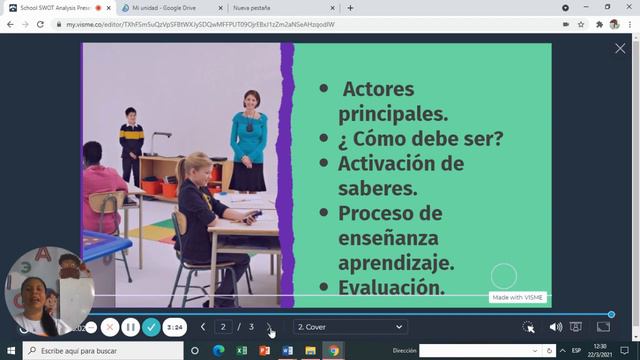Open Word from the taskbar
This screenshot has width=640, height=360.
point(287,351)
